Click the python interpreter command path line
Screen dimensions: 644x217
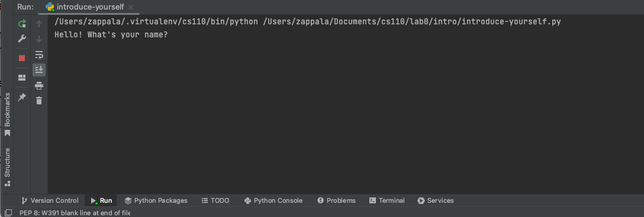(x=308, y=22)
